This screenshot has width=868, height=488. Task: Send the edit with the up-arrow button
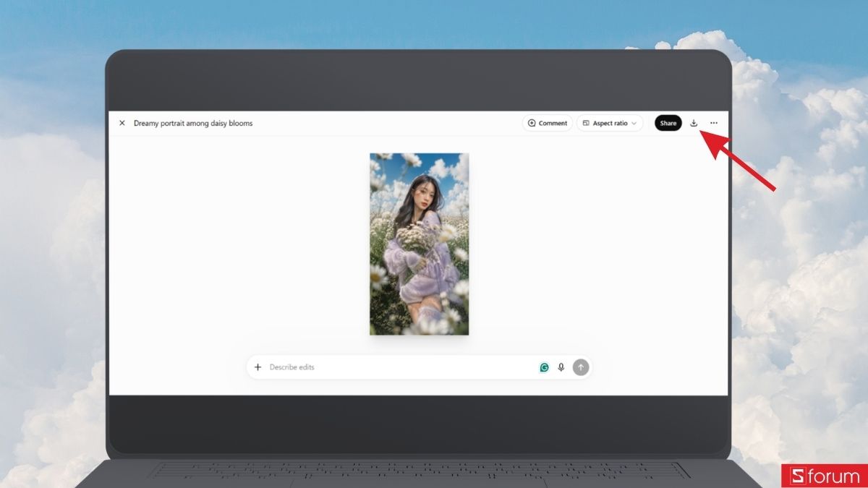(x=580, y=367)
